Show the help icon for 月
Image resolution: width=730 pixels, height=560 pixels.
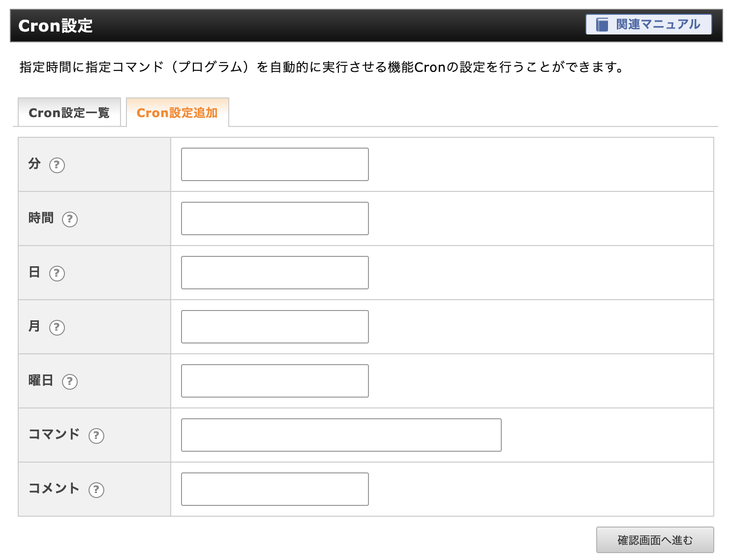pos(57,327)
